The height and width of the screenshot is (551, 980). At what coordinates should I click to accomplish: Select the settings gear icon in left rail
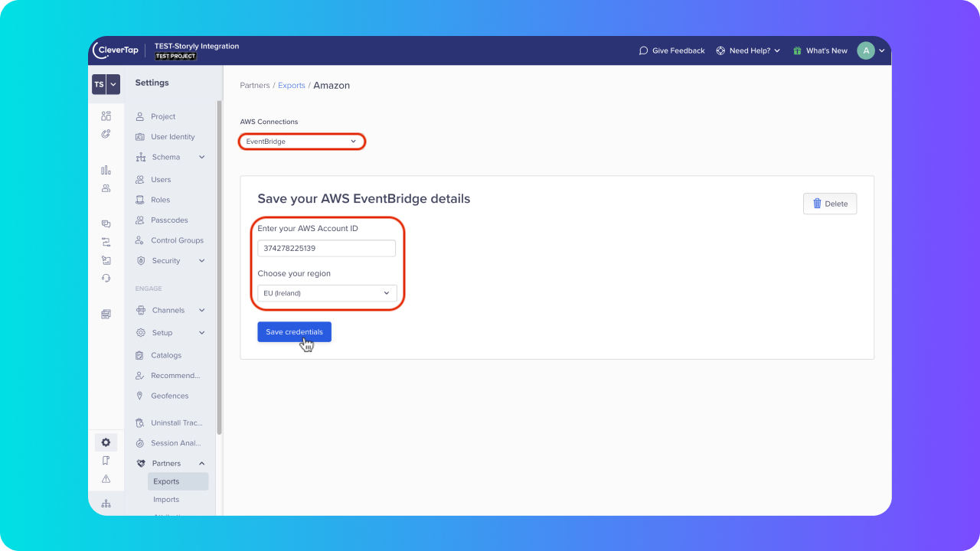[106, 442]
